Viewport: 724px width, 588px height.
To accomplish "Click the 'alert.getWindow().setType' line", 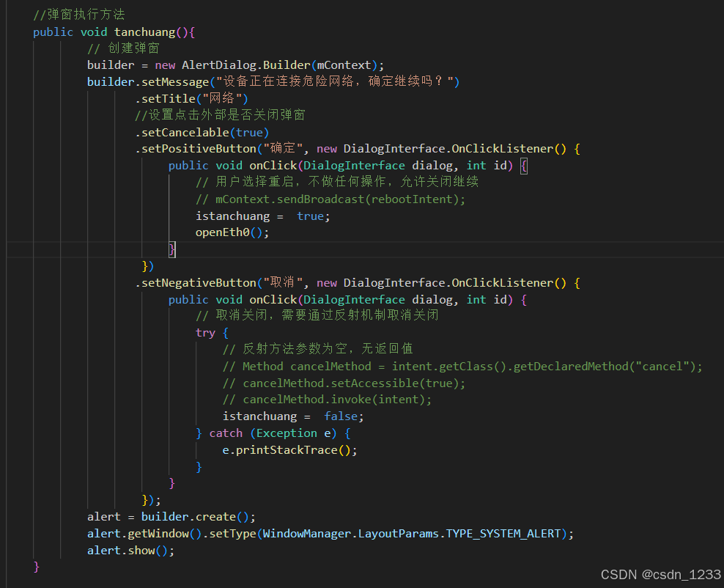I will tap(330, 534).
